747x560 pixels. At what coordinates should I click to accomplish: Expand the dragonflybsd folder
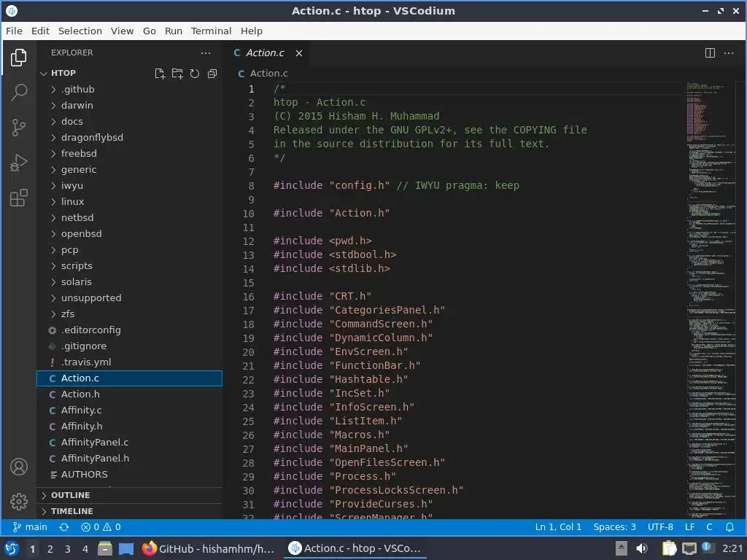(x=129, y=138)
